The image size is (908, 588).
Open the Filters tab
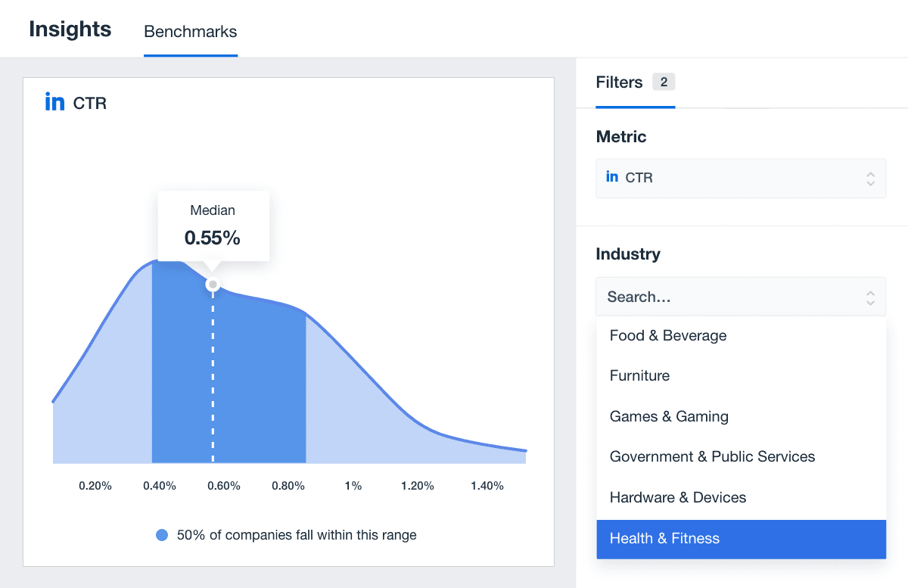(618, 82)
